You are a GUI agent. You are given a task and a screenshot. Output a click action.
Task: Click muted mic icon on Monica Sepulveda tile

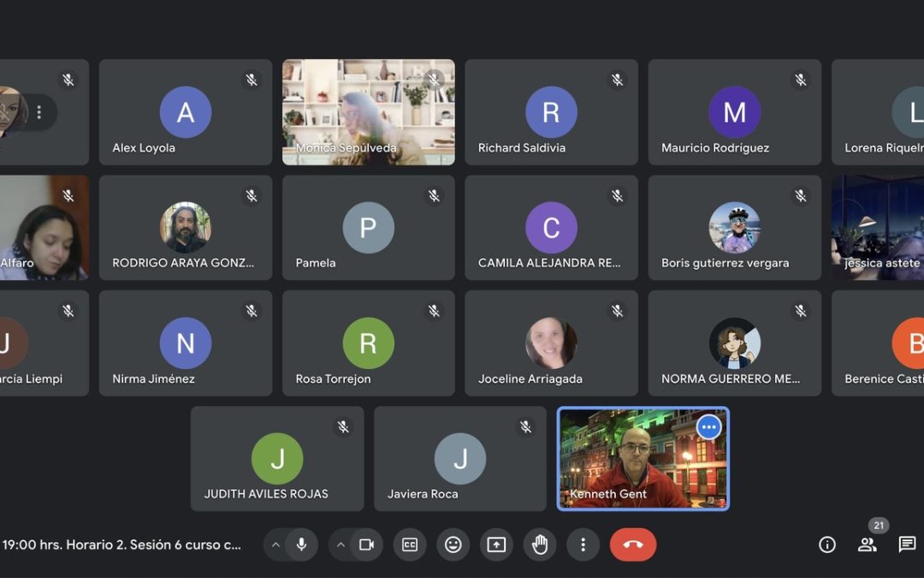point(435,80)
